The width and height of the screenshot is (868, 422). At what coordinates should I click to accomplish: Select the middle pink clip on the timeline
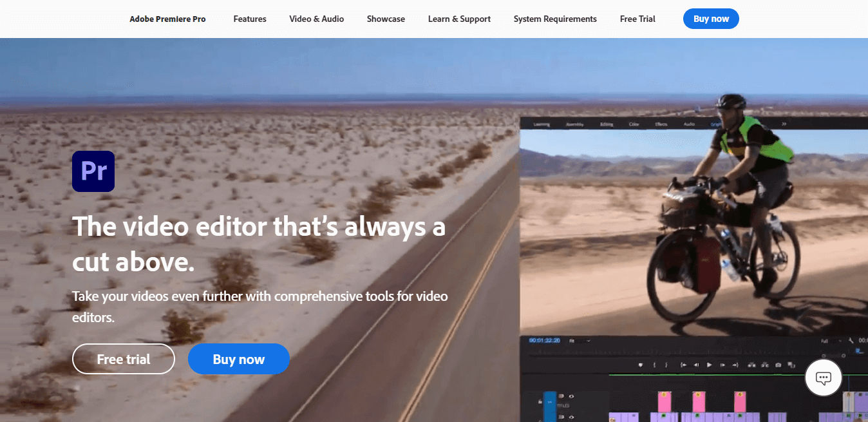point(699,401)
